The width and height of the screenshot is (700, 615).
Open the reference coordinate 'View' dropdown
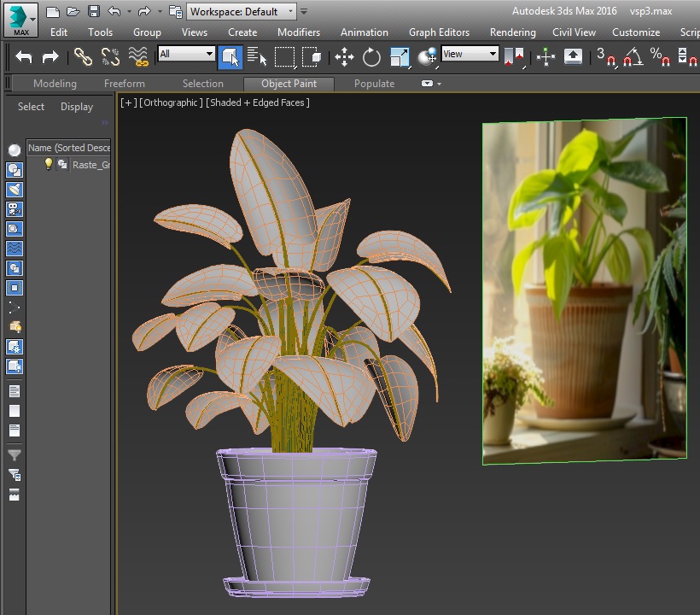click(470, 54)
